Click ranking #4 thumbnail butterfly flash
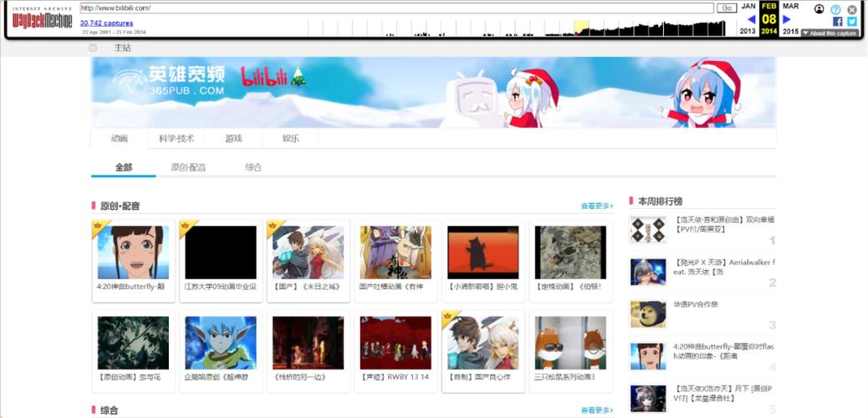This screenshot has height=418, width=868. point(648,356)
